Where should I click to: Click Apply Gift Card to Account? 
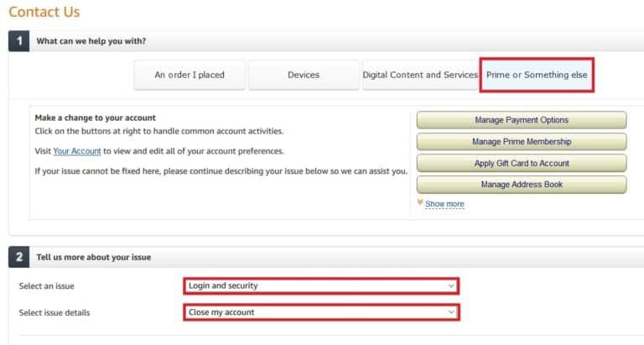(522, 163)
